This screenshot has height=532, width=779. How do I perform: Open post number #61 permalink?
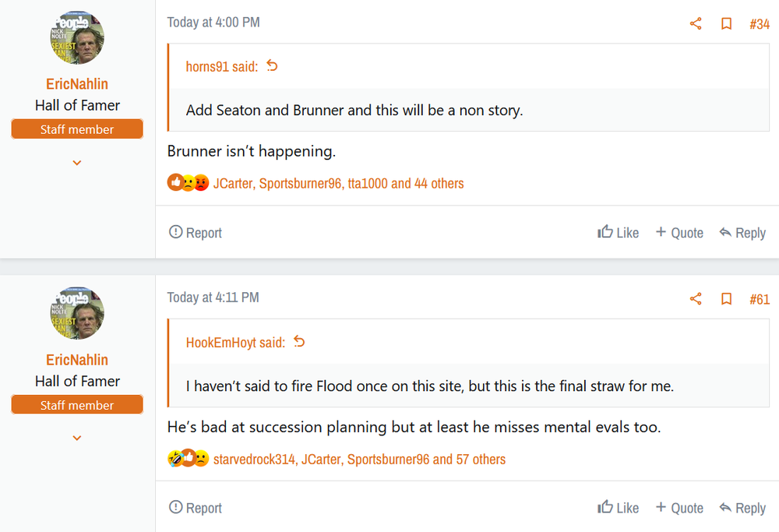click(x=760, y=299)
